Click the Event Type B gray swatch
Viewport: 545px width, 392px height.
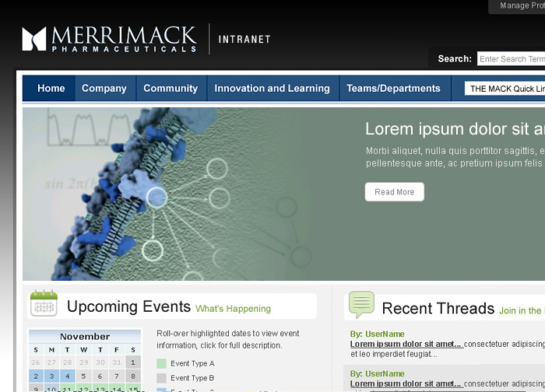pos(161,378)
